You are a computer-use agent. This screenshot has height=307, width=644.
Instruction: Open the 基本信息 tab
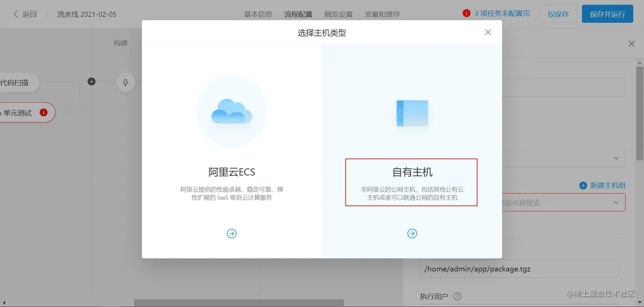pyautogui.click(x=258, y=14)
